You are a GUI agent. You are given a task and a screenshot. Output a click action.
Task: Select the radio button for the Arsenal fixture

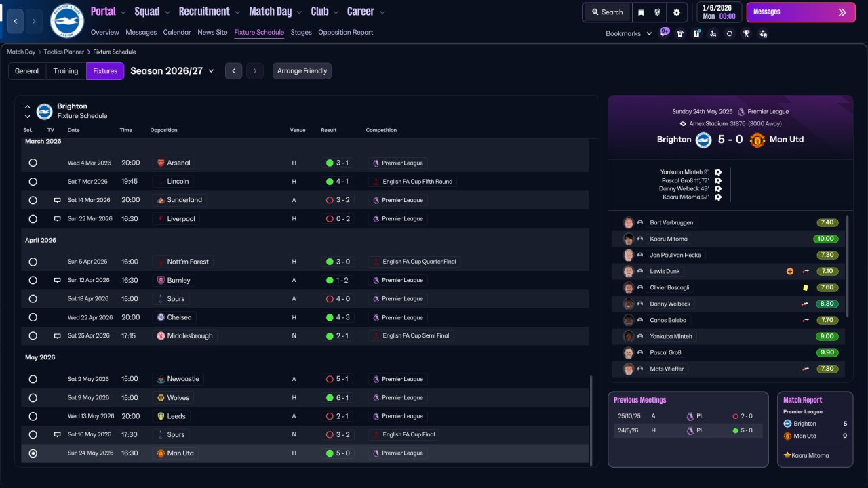[33, 163]
